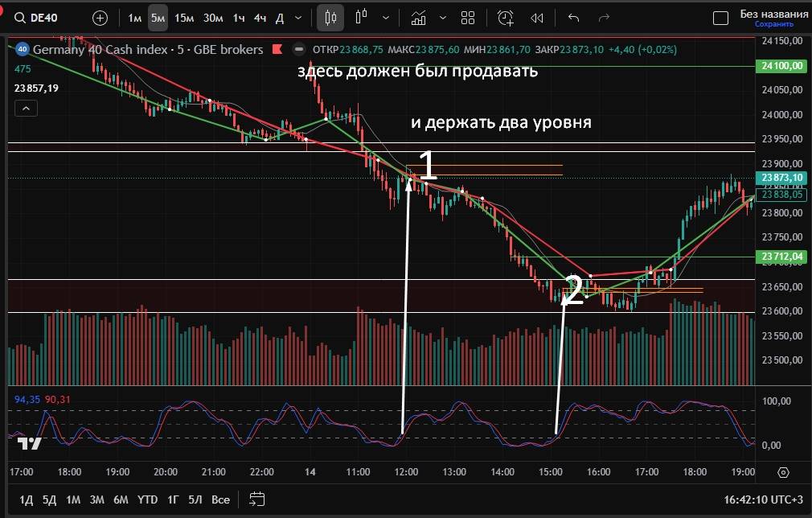Toggle the red flag next to symbol name
The image size is (812, 518).
coord(277,49)
